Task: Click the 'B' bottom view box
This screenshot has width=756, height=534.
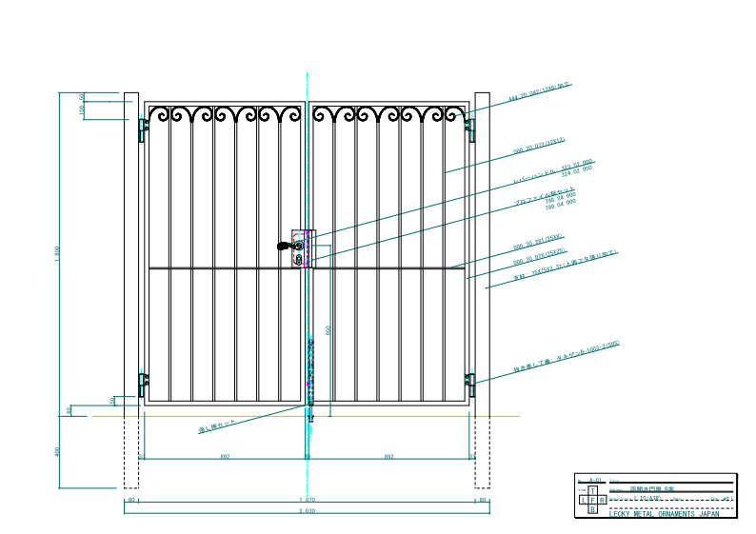Action: coord(592,509)
